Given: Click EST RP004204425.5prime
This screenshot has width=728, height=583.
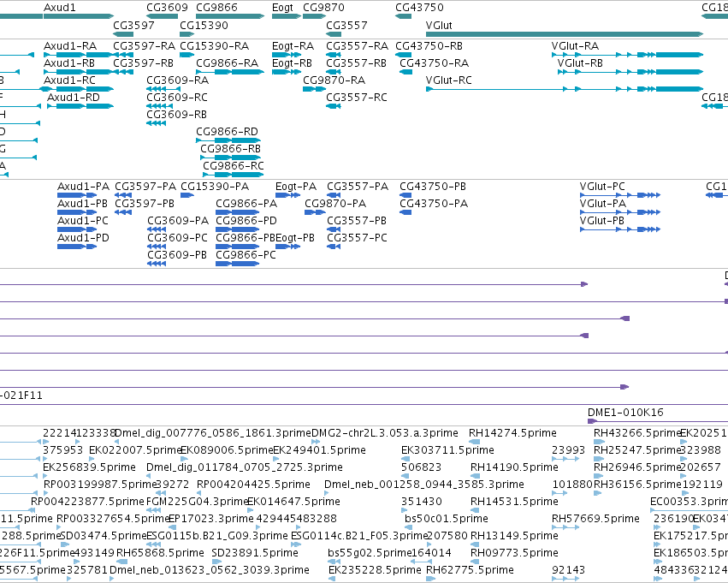Looking at the screenshot, I should click(253, 485).
